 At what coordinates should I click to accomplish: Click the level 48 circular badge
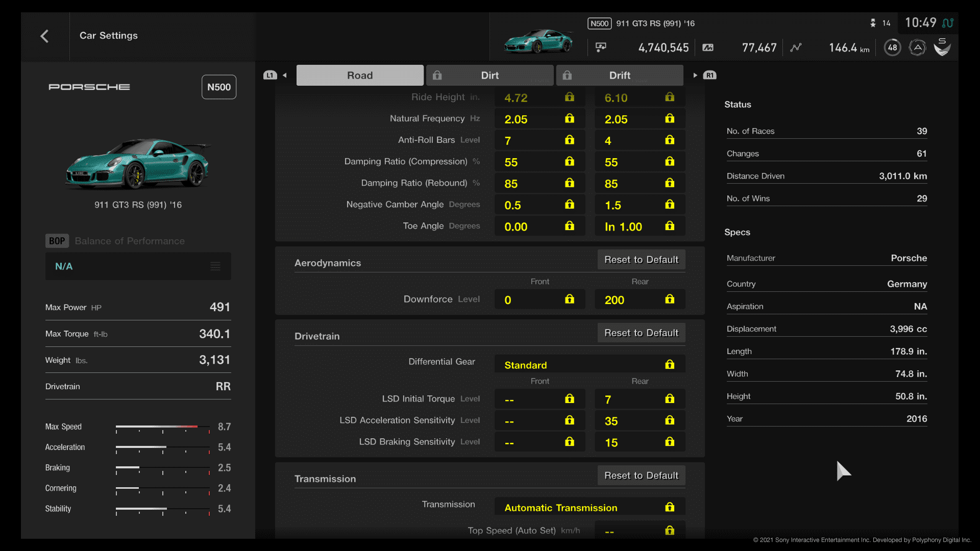click(892, 47)
